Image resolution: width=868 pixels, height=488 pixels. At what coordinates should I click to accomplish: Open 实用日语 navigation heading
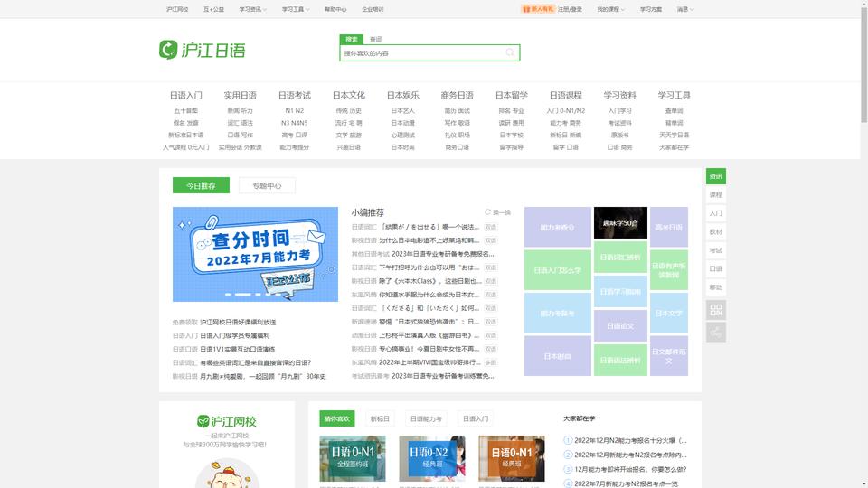241,95
